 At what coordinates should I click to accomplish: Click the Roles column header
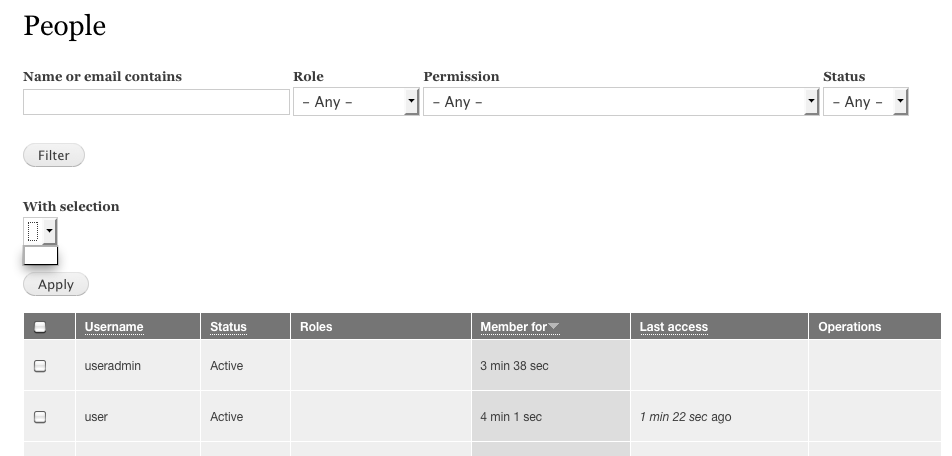click(x=316, y=327)
